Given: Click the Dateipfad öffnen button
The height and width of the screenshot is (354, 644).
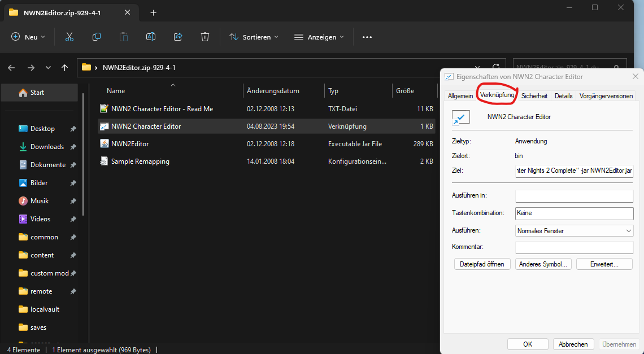Looking at the screenshot, I should (482, 264).
